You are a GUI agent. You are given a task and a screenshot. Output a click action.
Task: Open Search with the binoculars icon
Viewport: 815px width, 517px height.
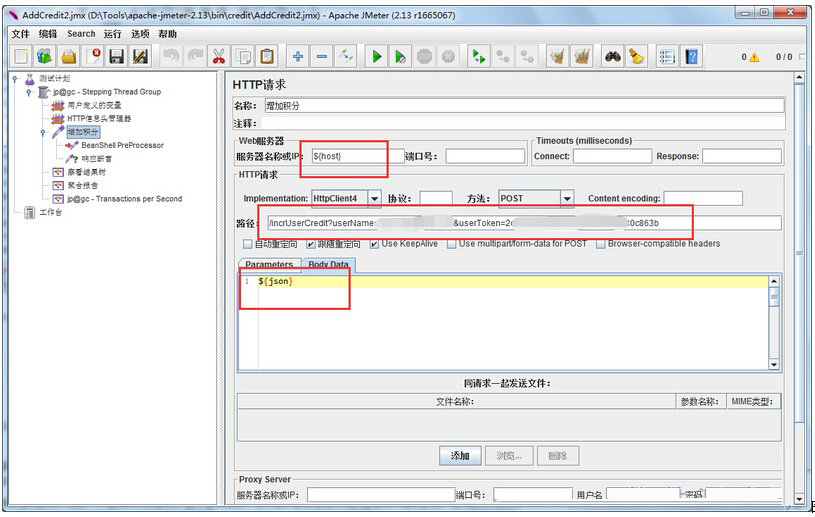(613, 56)
